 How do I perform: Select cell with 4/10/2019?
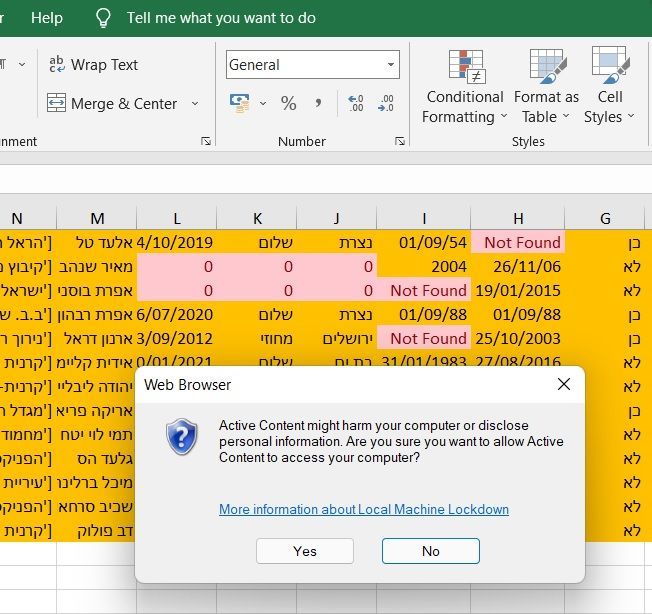[177, 242]
